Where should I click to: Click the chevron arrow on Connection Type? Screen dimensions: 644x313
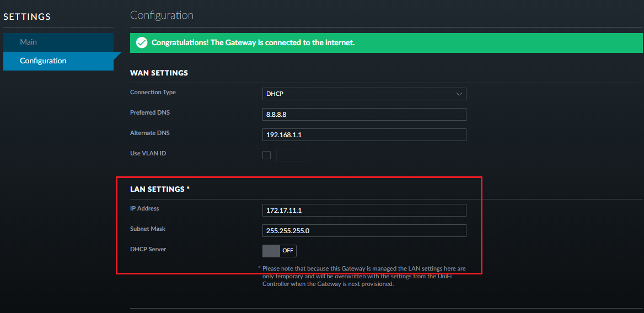(459, 94)
